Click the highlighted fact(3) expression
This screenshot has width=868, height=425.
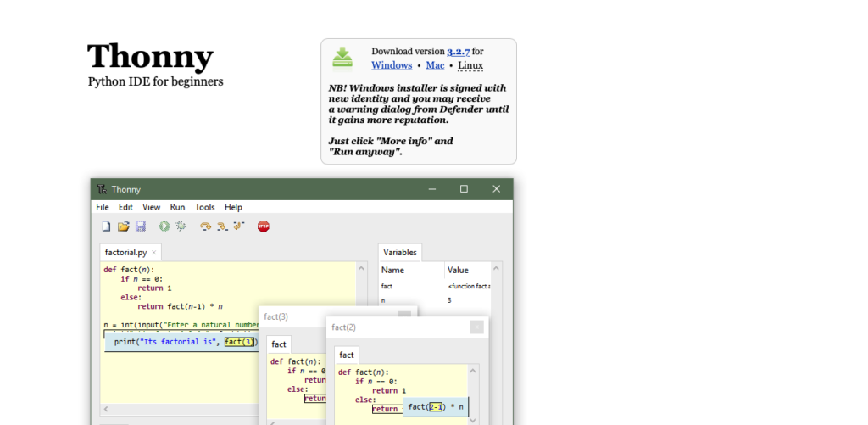241,342
